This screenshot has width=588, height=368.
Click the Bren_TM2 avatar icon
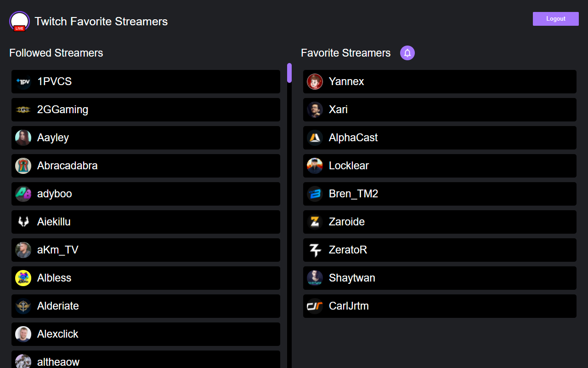point(315,194)
